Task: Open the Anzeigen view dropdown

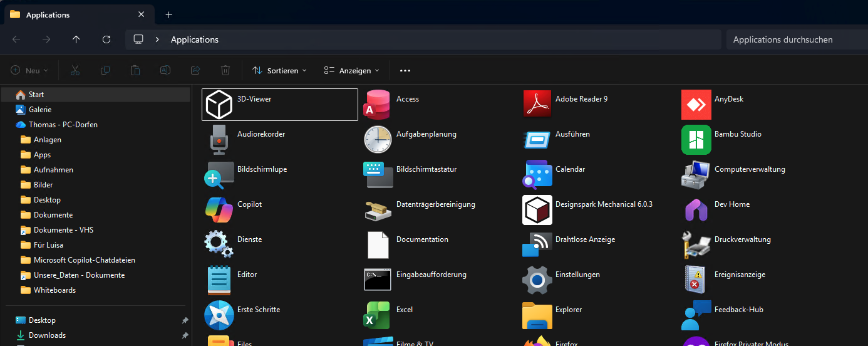Action: click(352, 71)
